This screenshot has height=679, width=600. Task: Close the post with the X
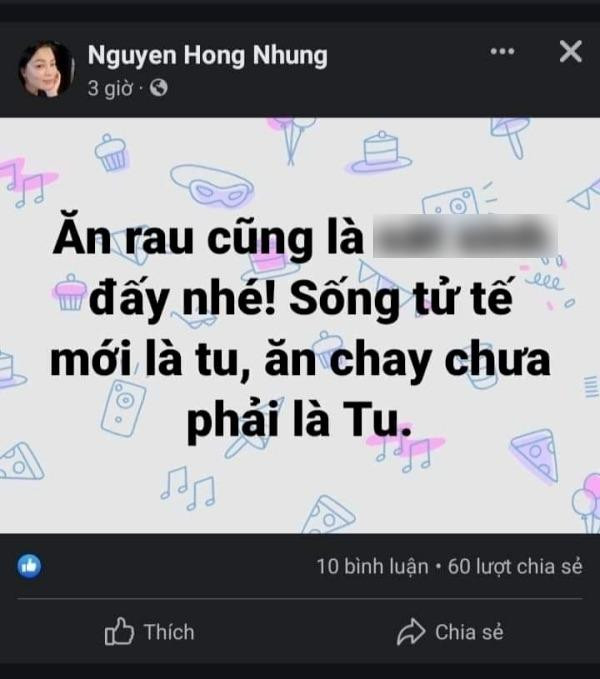point(571,51)
